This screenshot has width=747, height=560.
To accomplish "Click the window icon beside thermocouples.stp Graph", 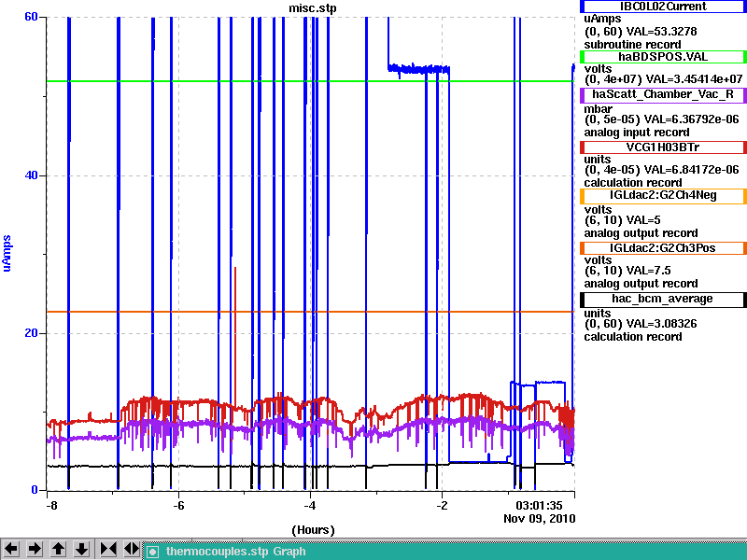I will 152,552.
